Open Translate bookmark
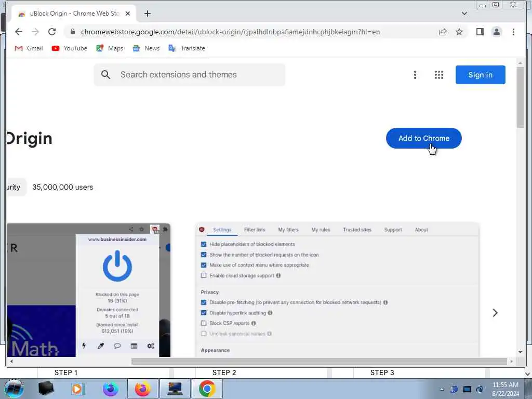Viewport: 532px width, 399px height. (187, 48)
